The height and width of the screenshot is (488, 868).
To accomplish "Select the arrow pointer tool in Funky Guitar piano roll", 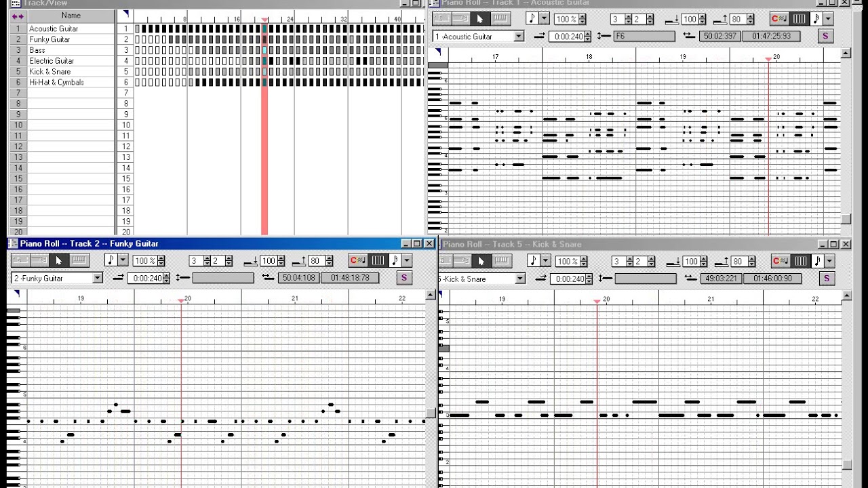I will coord(58,260).
